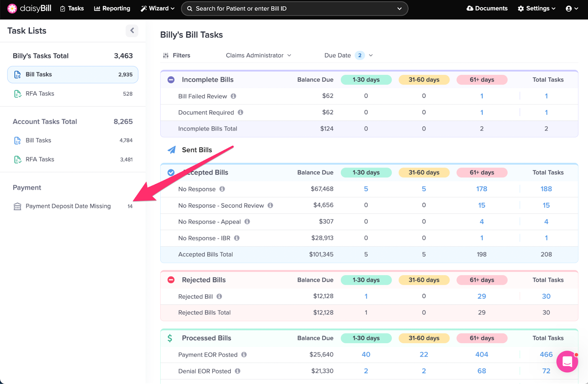588x384 pixels.
Task: Click the Payment Deposit Date Missing bank icon
Action: pyautogui.click(x=17, y=207)
